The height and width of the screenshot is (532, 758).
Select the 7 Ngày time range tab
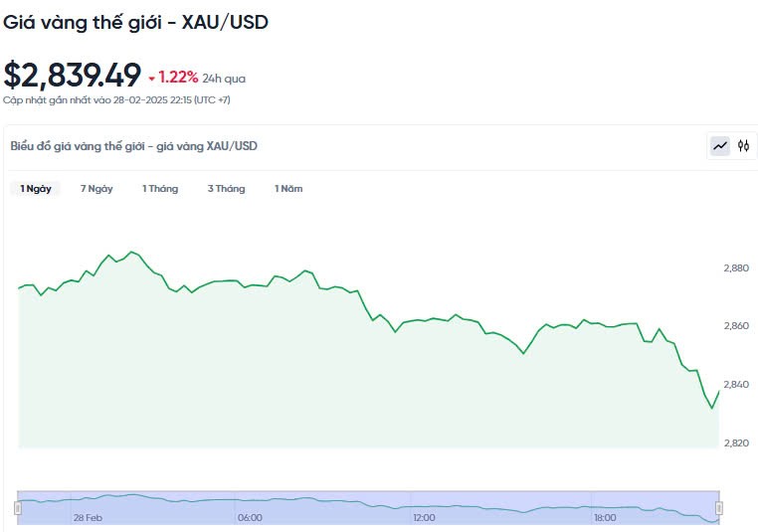(x=96, y=189)
